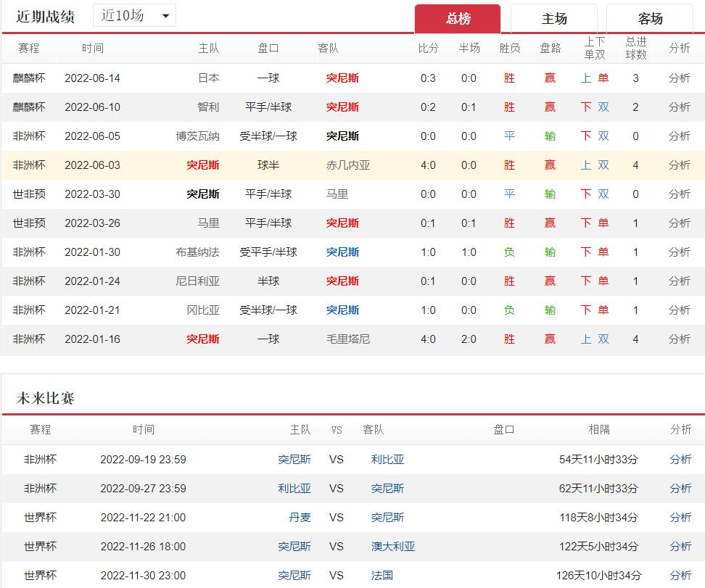705x588 pixels.
Task: Open 分析 for 突尼斯 VS 法国 fixture
Action: (x=680, y=576)
